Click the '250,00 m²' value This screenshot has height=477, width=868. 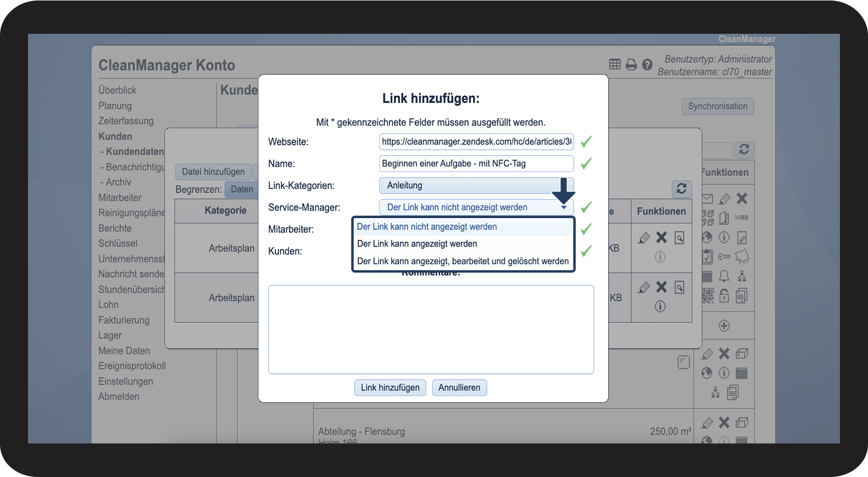click(x=671, y=431)
